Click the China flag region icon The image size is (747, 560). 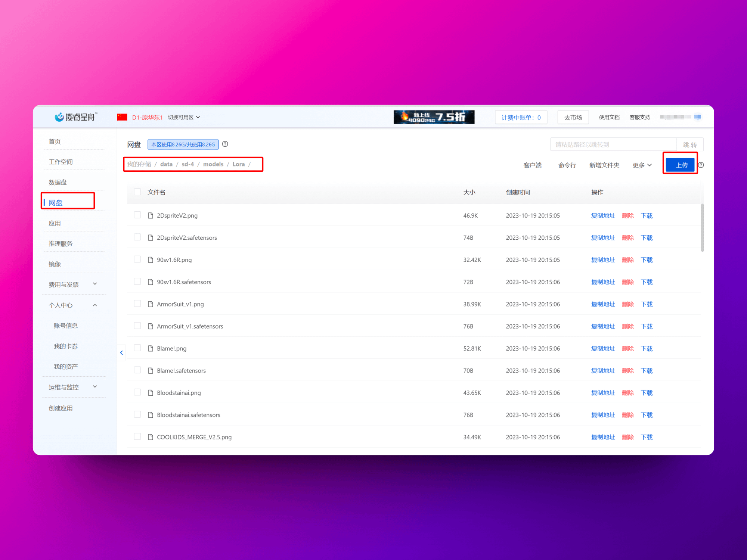(122, 117)
